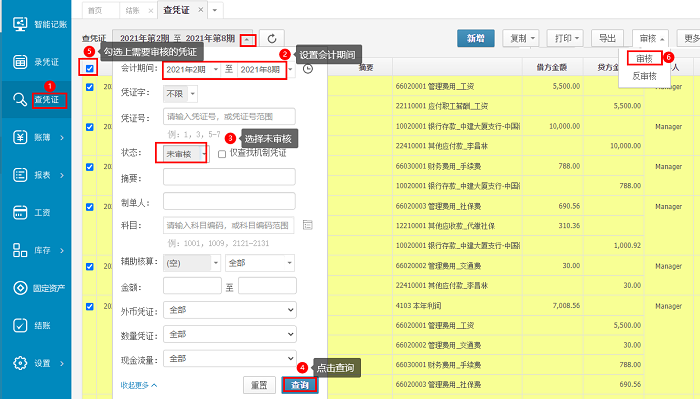This screenshot has height=399, width=700.
Task: Click the 固定资产 circle icon
Action: (x=20, y=288)
